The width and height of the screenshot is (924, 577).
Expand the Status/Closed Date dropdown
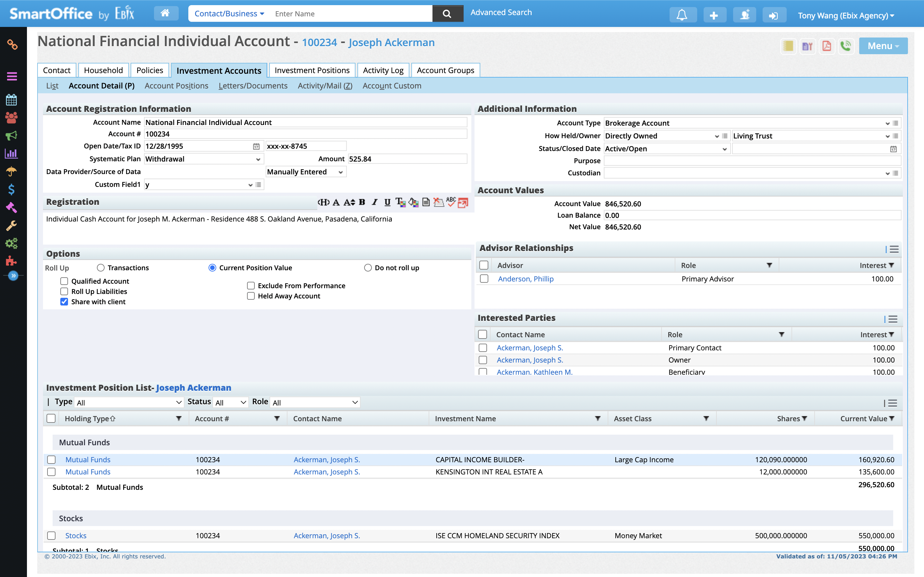(x=666, y=149)
